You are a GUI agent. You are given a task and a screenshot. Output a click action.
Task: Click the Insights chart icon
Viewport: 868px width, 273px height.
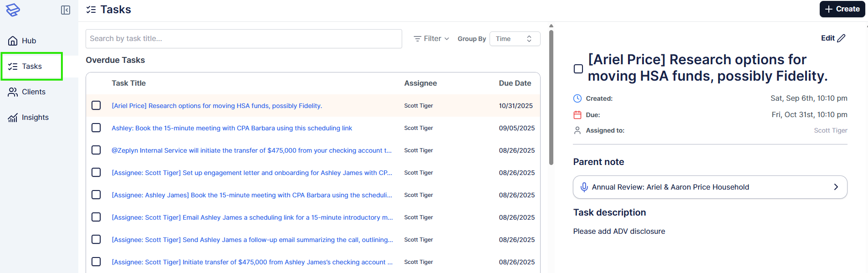[13, 118]
